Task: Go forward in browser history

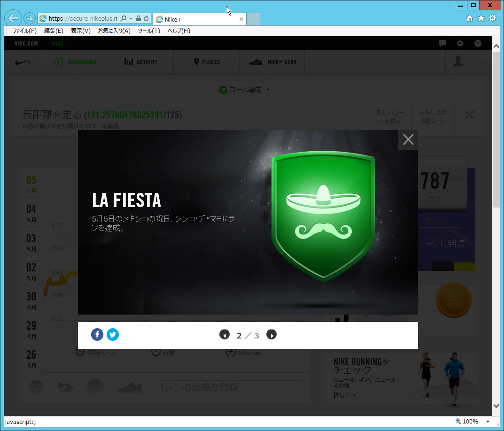Action: point(29,18)
